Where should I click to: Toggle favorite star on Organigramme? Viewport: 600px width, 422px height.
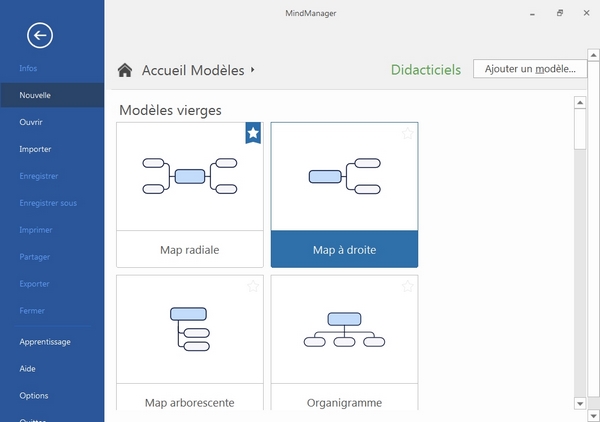tap(408, 286)
